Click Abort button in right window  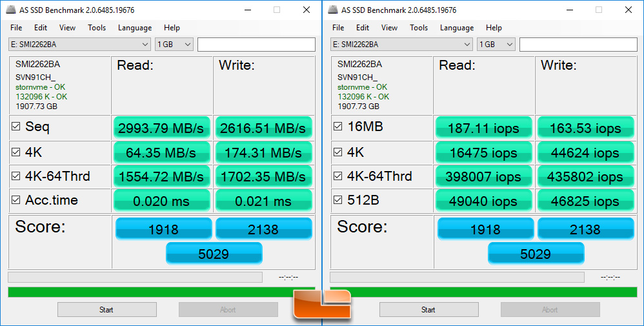[x=550, y=310]
